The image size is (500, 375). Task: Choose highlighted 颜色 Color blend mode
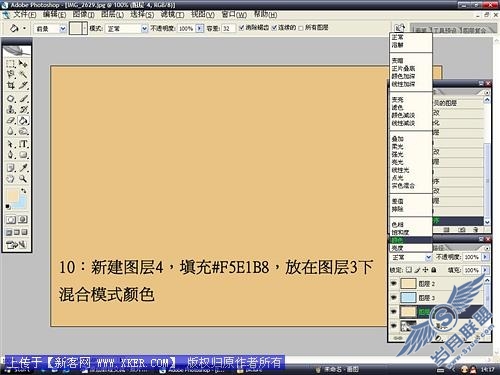(x=411, y=240)
